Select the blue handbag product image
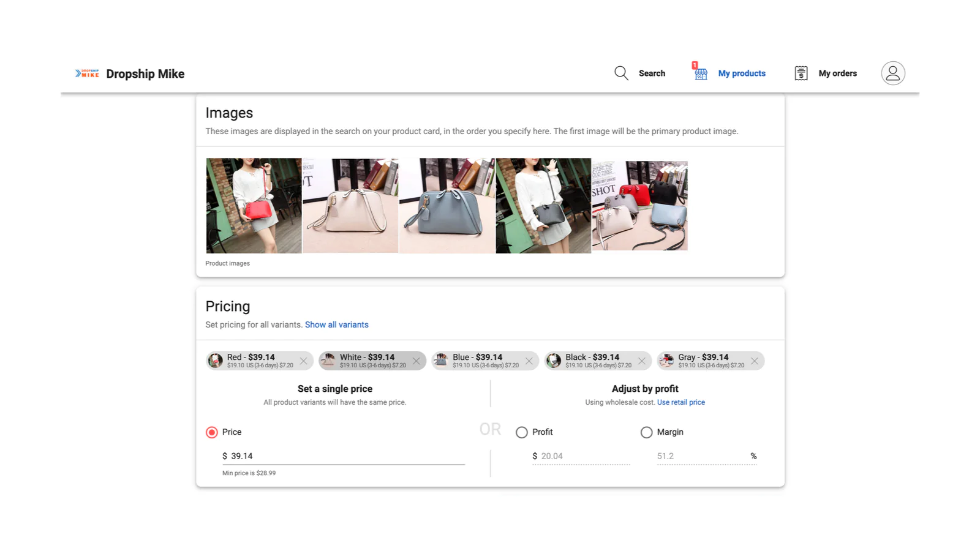Image resolution: width=980 pixels, height=551 pixels. 447,206
